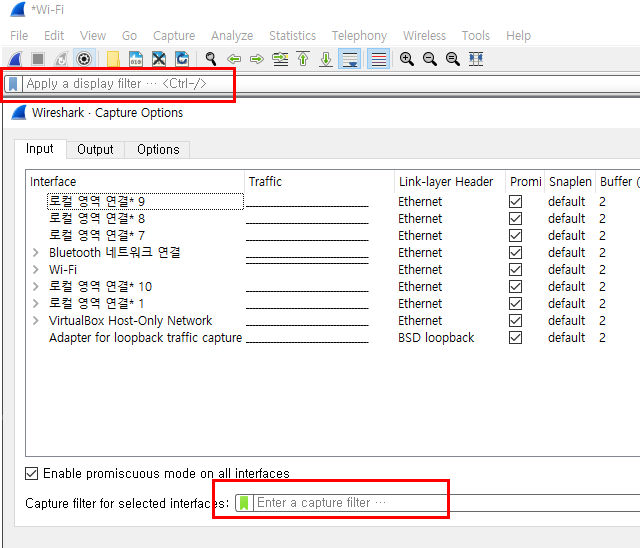The width and height of the screenshot is (640, 548).
Task: Open the View menu
Action: pos(93,36)
